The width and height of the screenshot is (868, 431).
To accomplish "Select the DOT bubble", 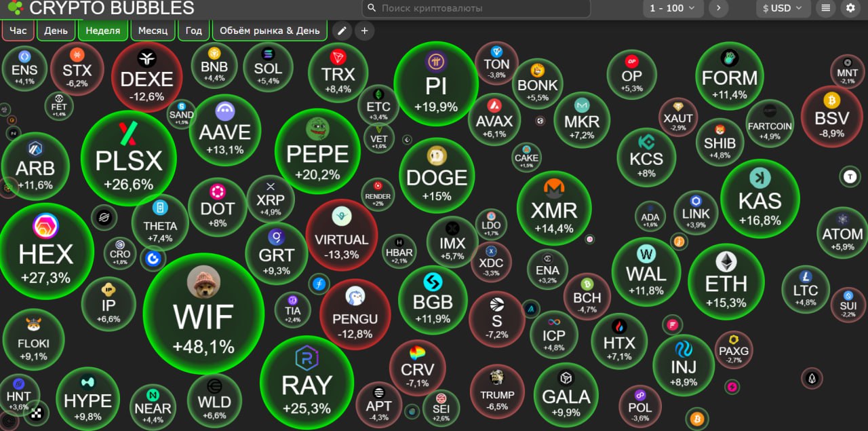I will (218, 206).
